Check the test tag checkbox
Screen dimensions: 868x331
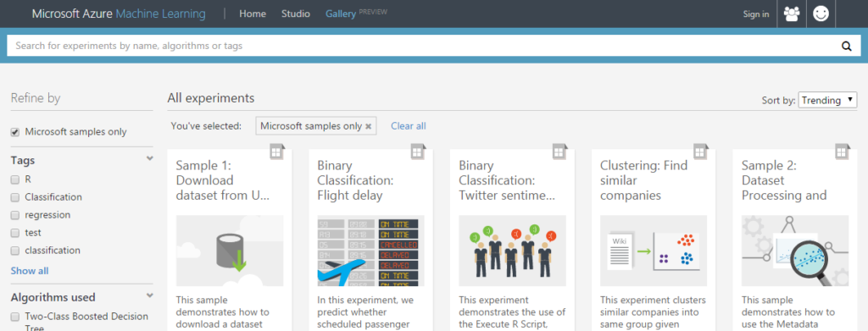tap(15, 233)
